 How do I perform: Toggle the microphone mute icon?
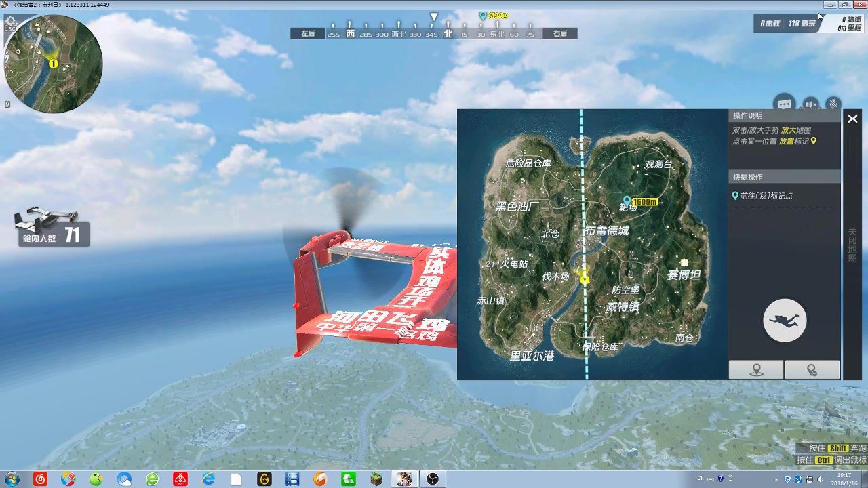click(833, 104)
